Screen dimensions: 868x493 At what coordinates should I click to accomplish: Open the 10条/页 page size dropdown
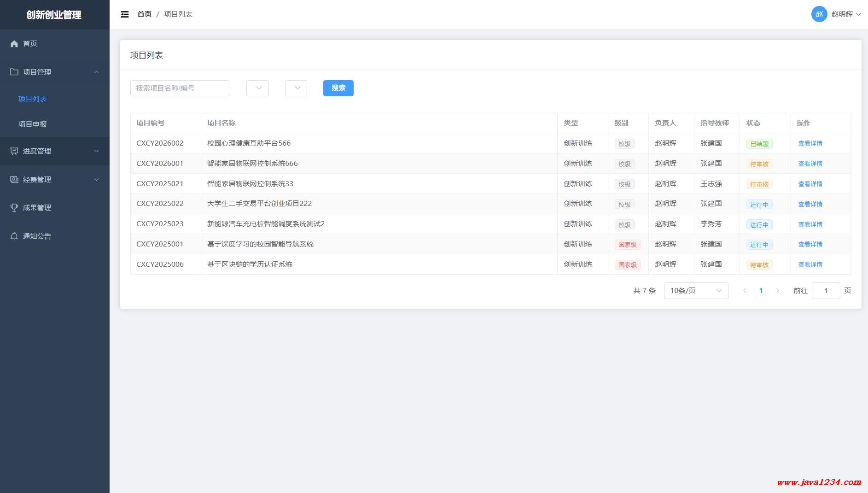(696, 291)
